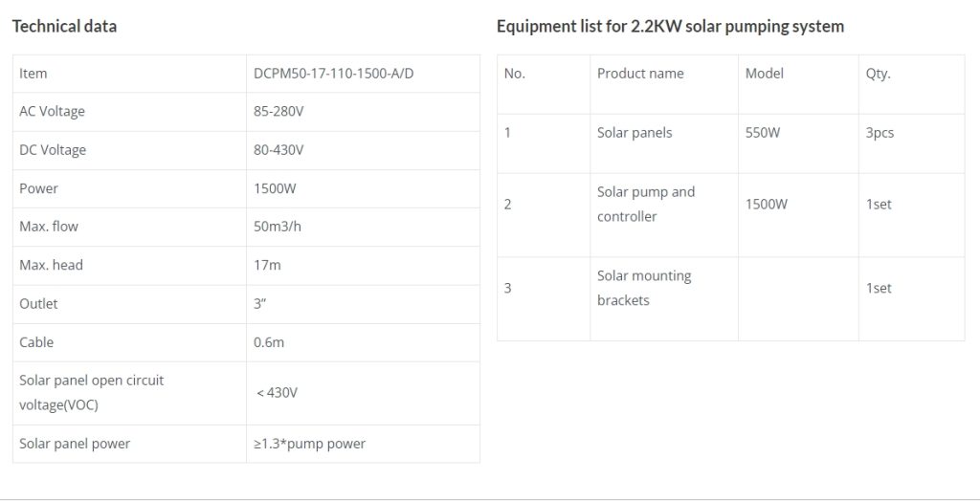Click the DC Voltage row label
980x501 pixels.
[x=53, y=150]
